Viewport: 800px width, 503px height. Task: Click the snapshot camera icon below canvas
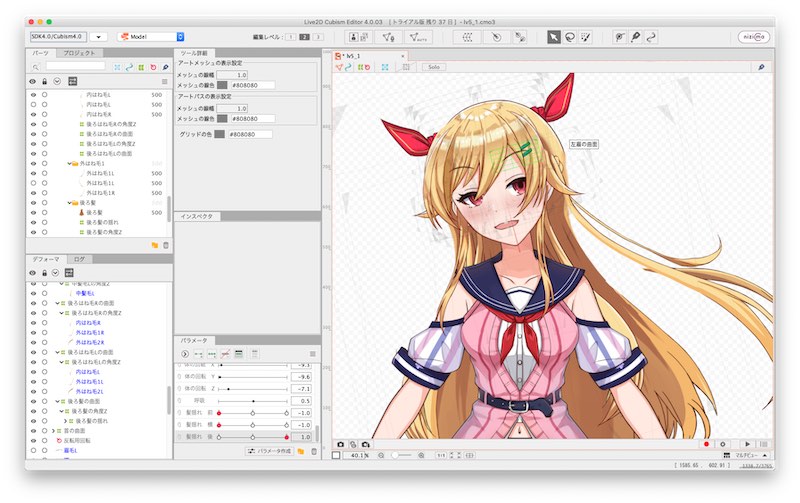point(341,444)
